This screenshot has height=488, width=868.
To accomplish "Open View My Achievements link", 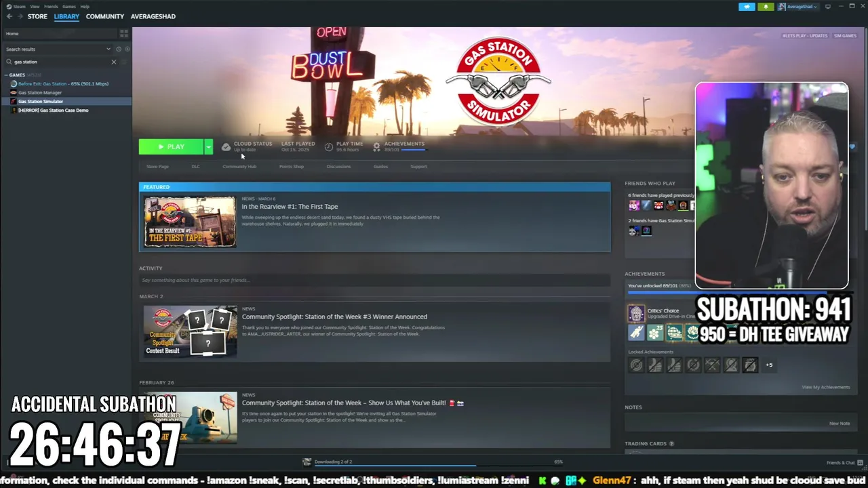I will [x=825, y=387].
